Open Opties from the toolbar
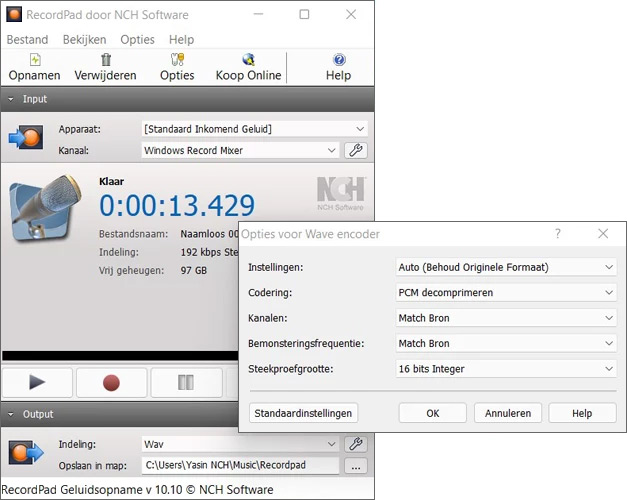Screen dimensions: 627x500 [177, 67]
